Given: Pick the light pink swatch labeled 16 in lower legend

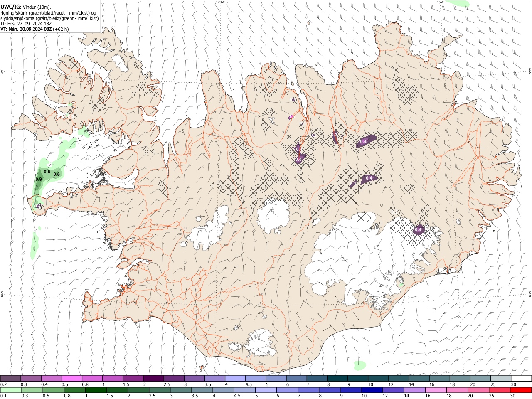Looking at the screenshot, I should click(x=436, y=390).
